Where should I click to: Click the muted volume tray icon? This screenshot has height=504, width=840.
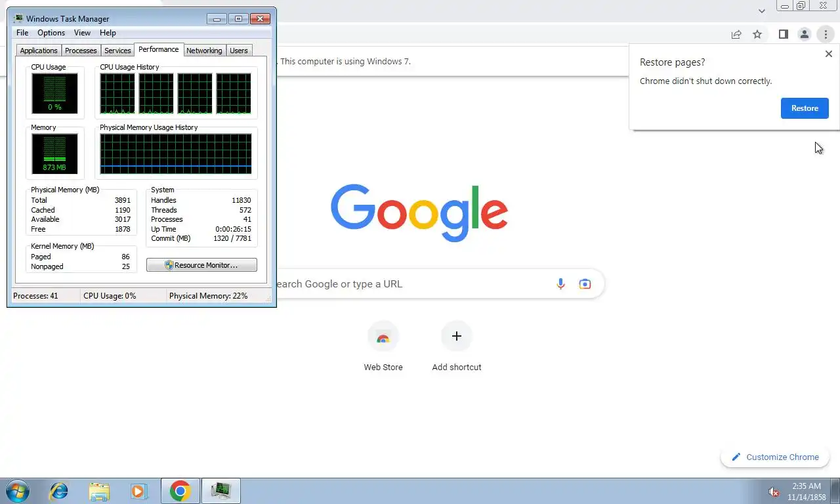[774, 492]
